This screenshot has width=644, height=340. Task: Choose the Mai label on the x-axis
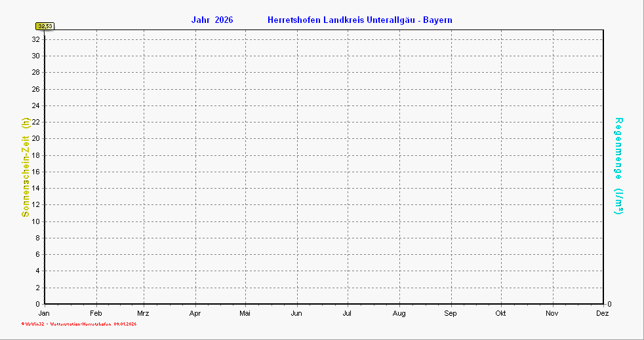pos(245,313)
